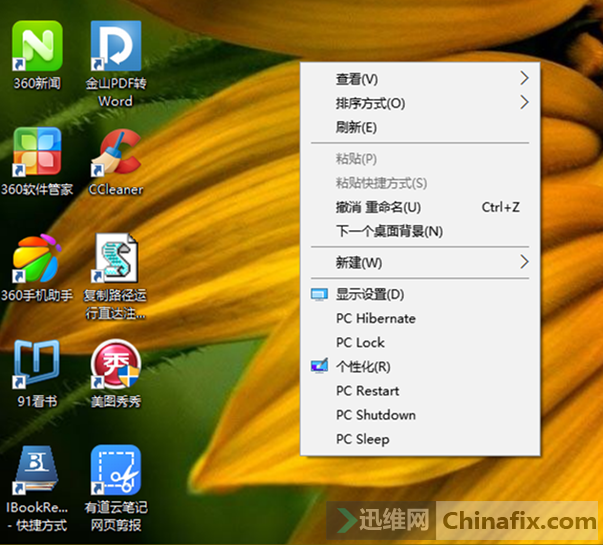Select the 360软件管家 icon

coord(36,153)
